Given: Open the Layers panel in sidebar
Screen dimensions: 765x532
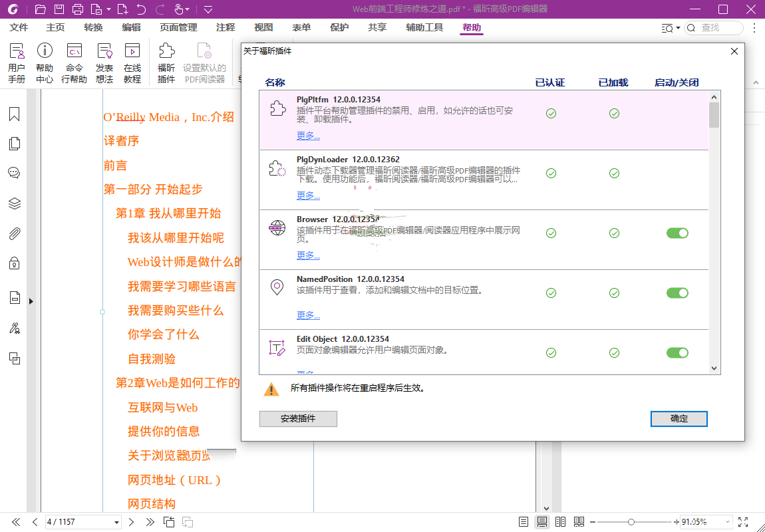Looking at the screenshot, I should click(15, 203).
